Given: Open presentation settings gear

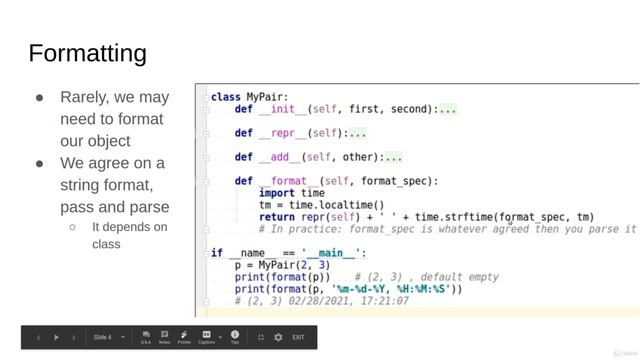Looking at the screenshot, I should 278,338.
